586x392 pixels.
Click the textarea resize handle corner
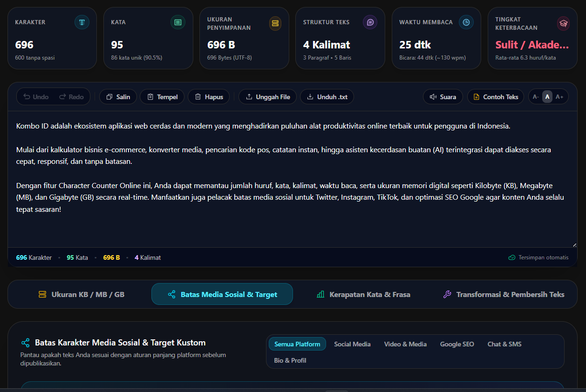click(x=574, y=245)
